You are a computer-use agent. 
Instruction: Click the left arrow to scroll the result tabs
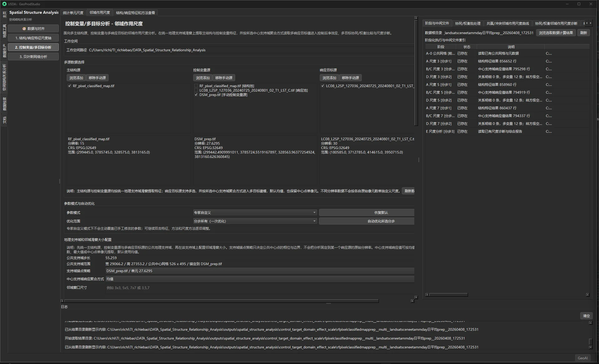click(587, 23)
